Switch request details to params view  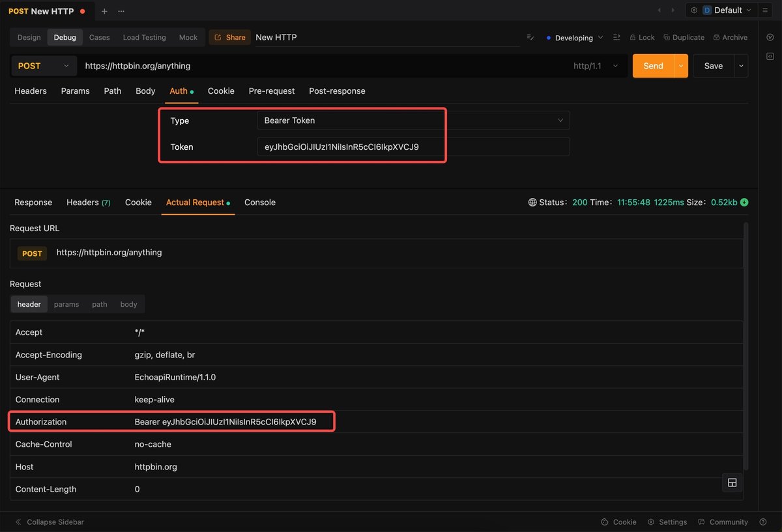pos(66,304)
